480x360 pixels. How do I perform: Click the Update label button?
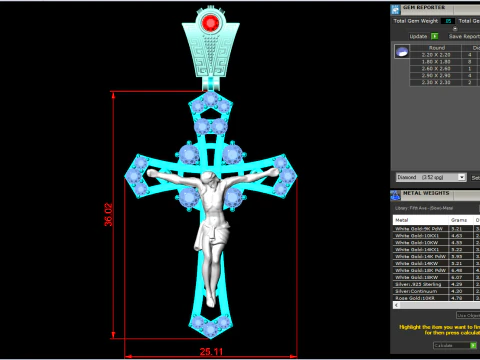tap(418, 36)
